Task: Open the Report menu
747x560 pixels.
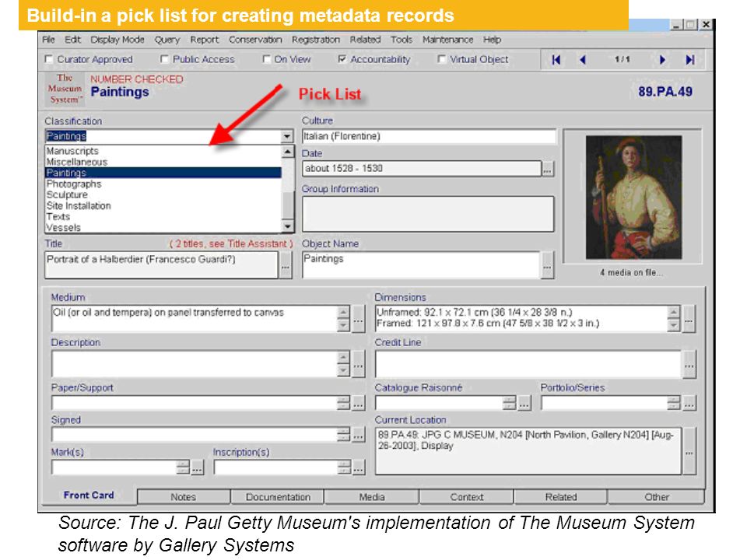Action: tap(205, 40)
